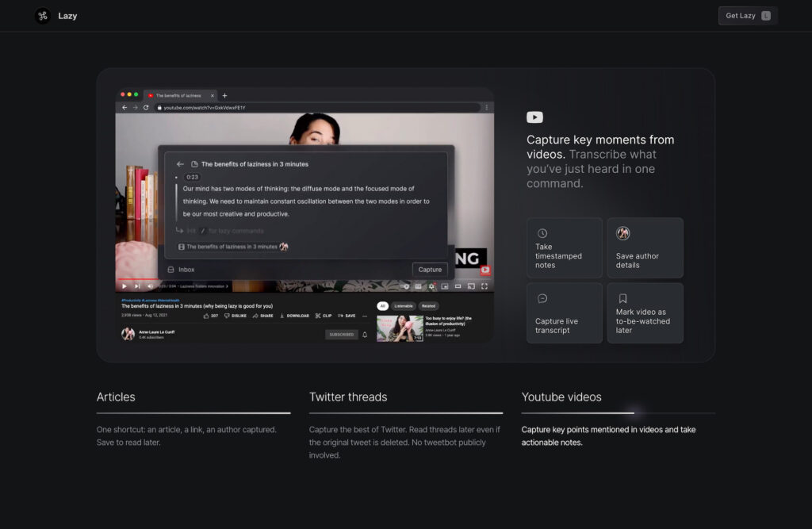Click the clock icon for timestamped notes

point(542,233)
